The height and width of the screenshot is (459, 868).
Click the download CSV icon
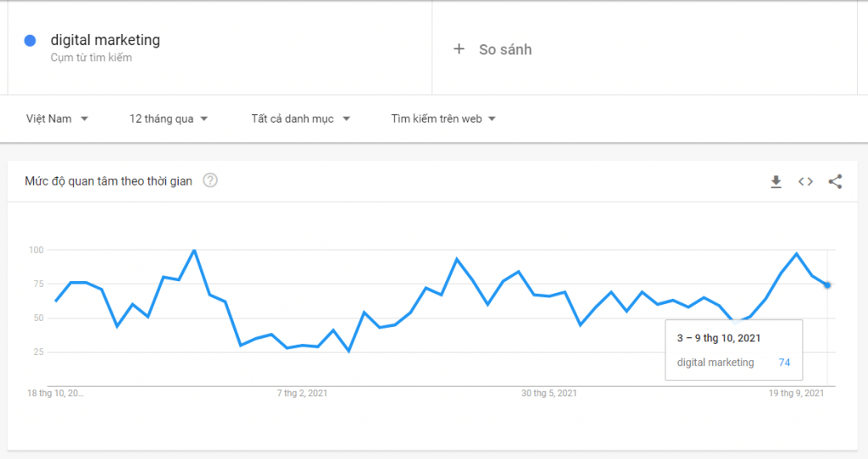[776, 181]
